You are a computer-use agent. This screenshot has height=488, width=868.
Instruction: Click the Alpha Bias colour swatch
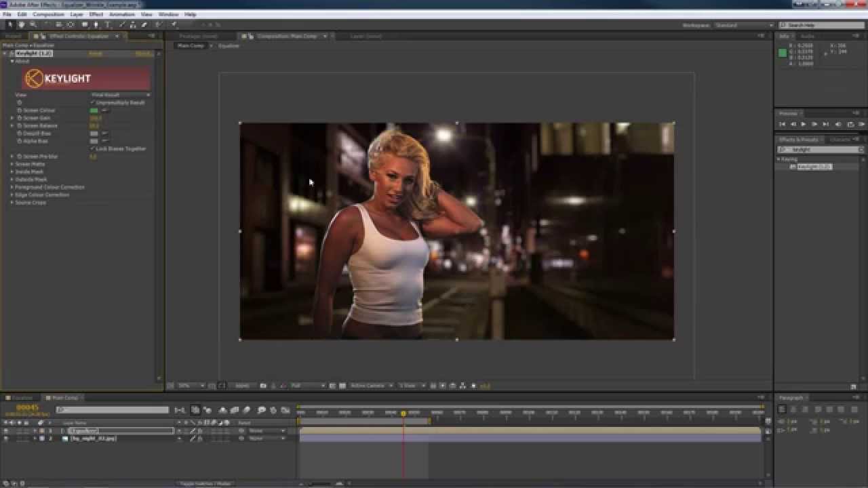click(x=94, y=141)
